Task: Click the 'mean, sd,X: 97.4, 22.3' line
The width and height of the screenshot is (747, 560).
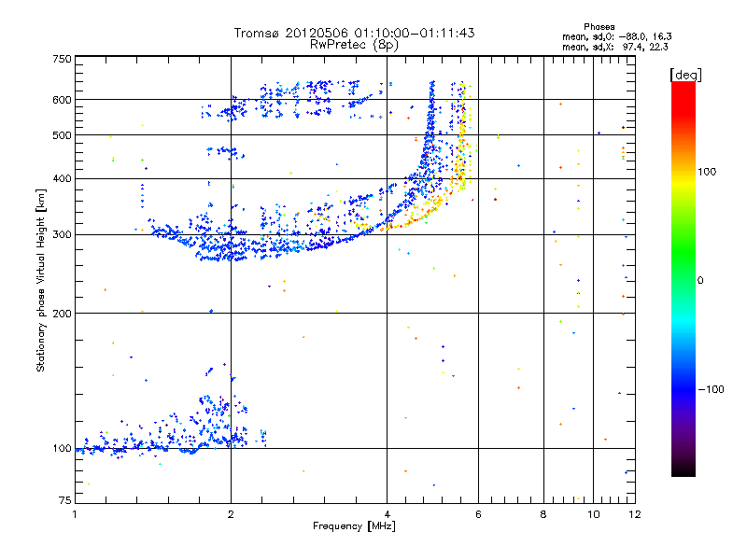Action: click(x=615, y=47)
